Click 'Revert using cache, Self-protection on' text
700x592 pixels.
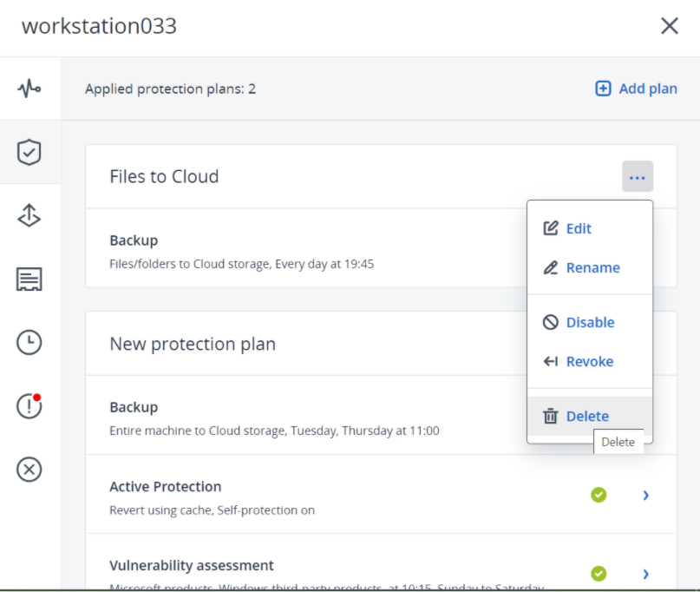[212, 510]
